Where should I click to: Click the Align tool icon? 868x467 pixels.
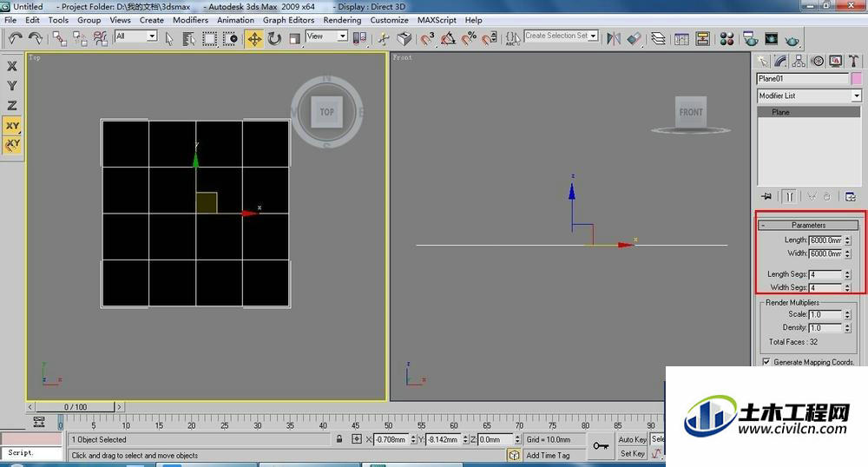(634, 38)
